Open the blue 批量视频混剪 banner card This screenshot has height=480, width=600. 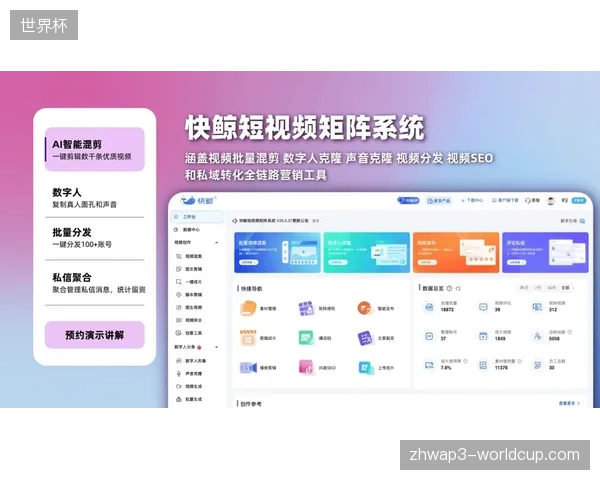click(x=277, y=253)
